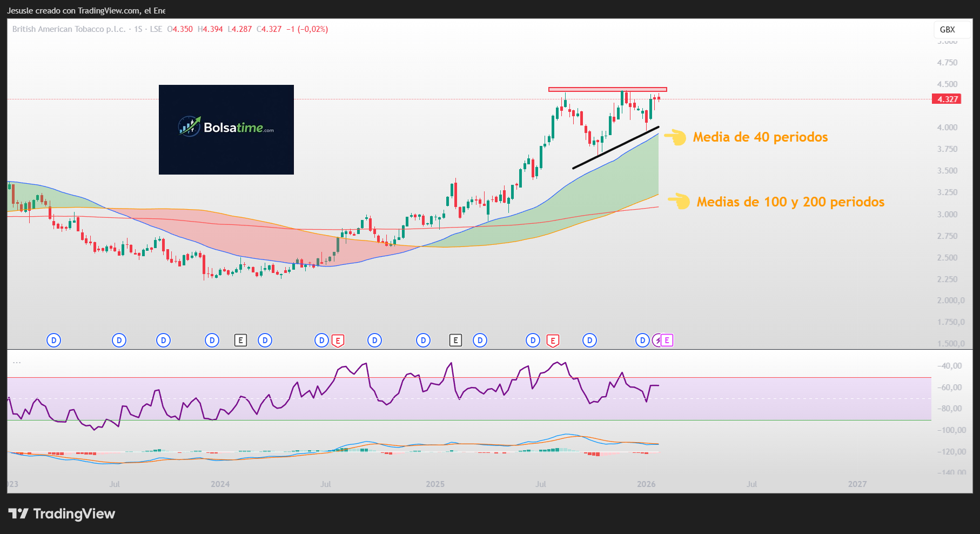The height and width of the screenshot is (534, 980).
Task: Click the last dividend marker near 2026
Action: tap(642, 340)
